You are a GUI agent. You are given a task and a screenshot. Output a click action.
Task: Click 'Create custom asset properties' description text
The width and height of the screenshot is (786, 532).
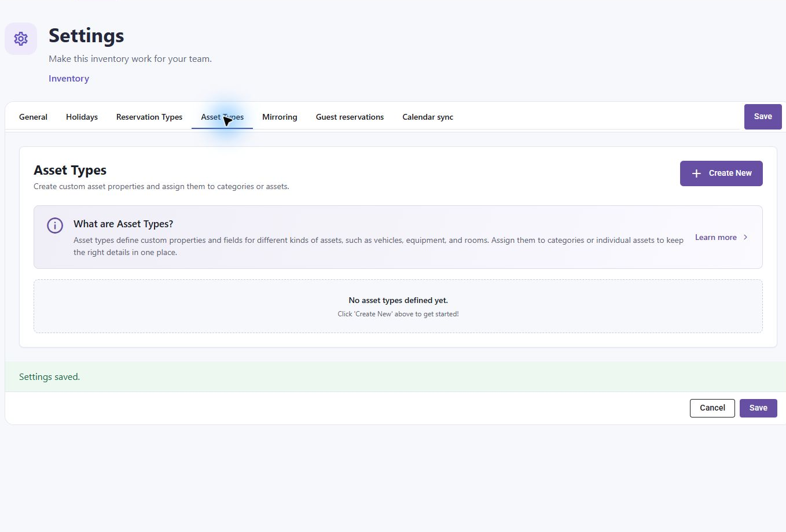point(161,187)
